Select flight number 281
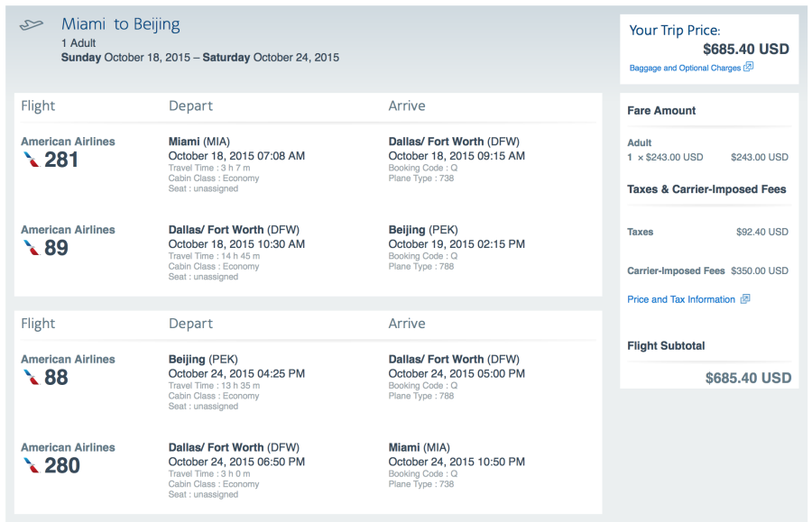 [x=62, y=160]
